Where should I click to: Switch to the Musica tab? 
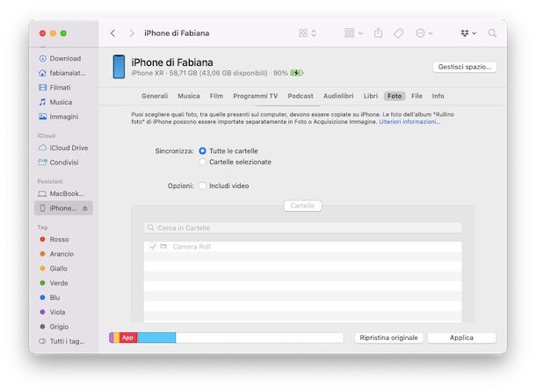click(x=189, y=96)
